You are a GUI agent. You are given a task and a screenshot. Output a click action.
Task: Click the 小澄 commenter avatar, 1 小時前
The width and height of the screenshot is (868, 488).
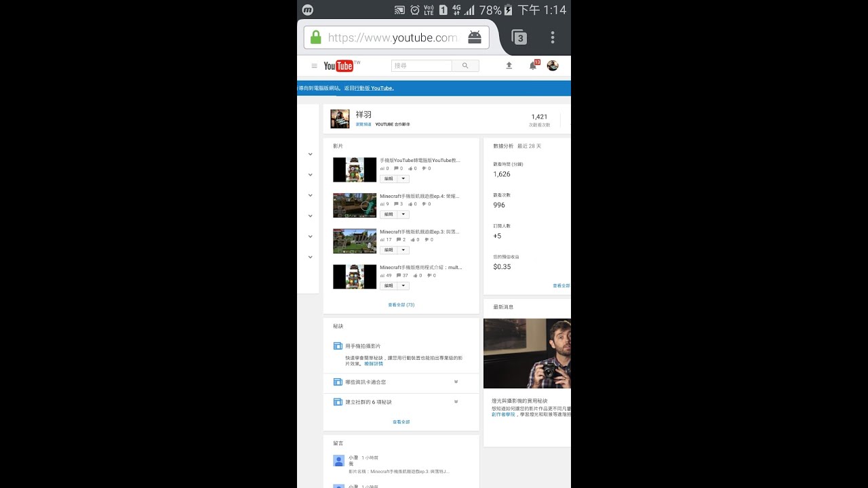[x=339, y=460]
